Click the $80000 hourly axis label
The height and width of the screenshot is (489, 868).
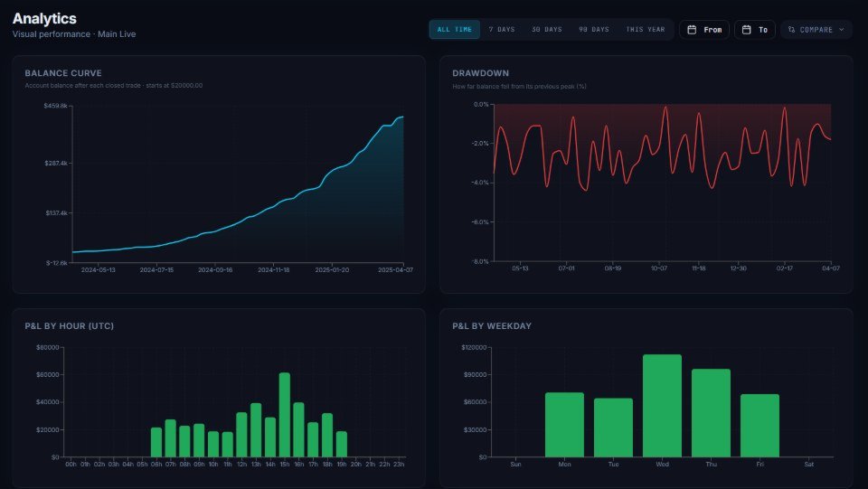48,347
